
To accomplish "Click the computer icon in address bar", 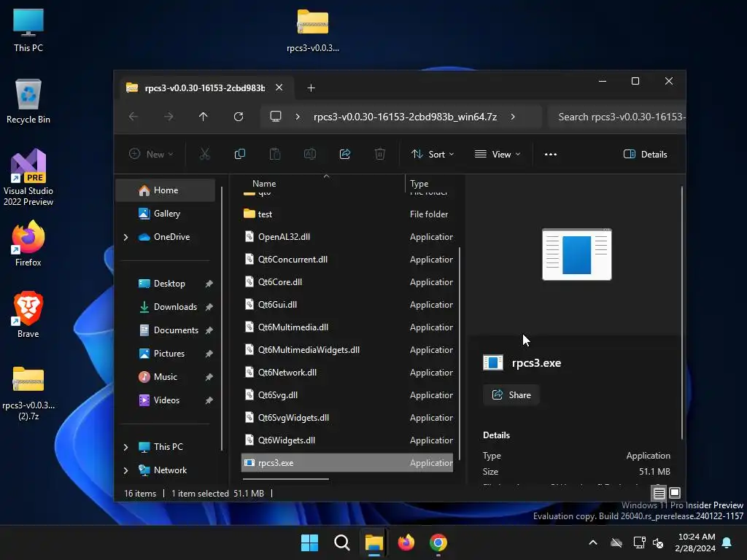I will click(275, 117).
